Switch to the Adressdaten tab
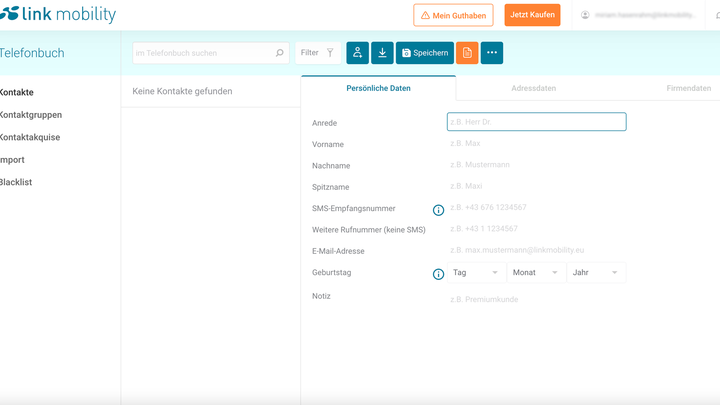The width and height of the screenshot is (720, 405). coord(534,88)
